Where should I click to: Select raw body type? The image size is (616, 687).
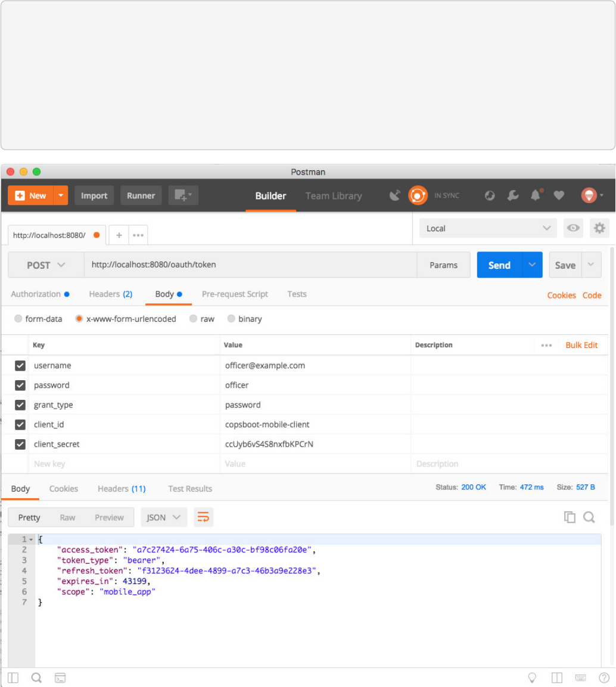coord(193,319)
